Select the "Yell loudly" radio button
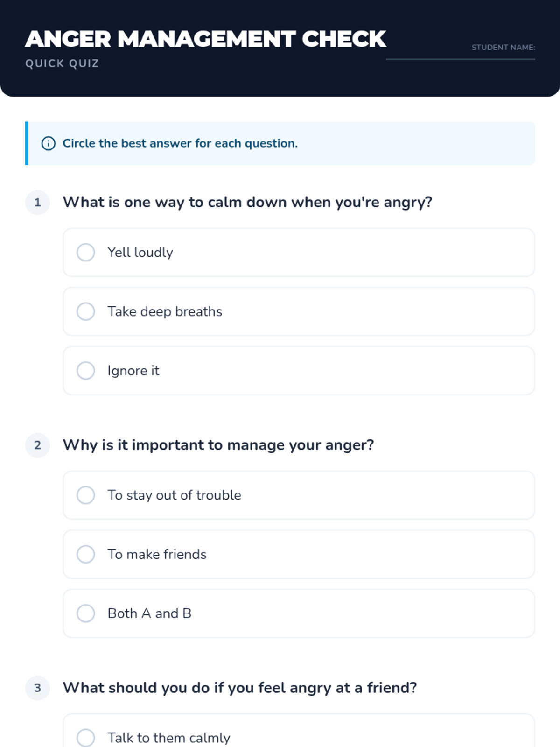The width and height of the screenshot is (560, 747). coord(86,252)
